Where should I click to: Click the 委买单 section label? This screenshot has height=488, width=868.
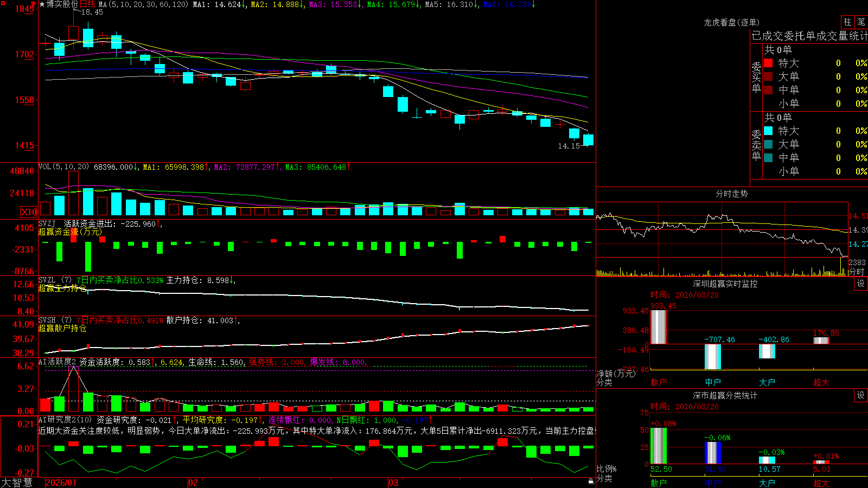756,77
